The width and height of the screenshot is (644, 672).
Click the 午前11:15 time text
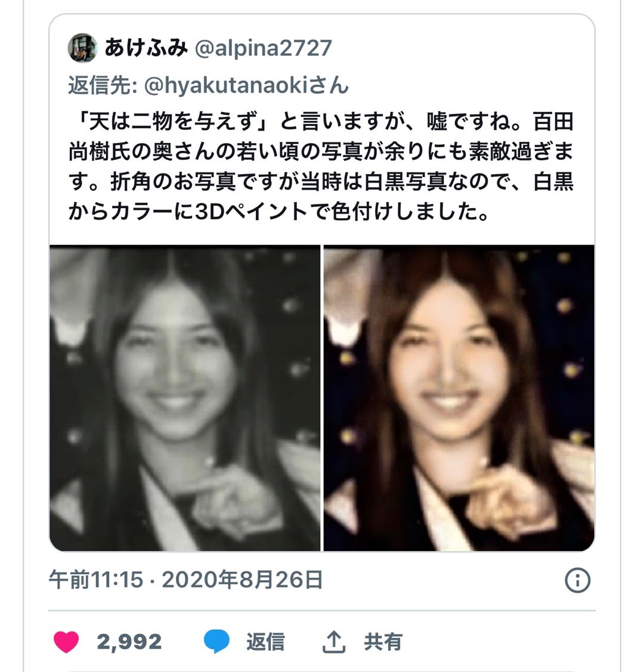96,580
